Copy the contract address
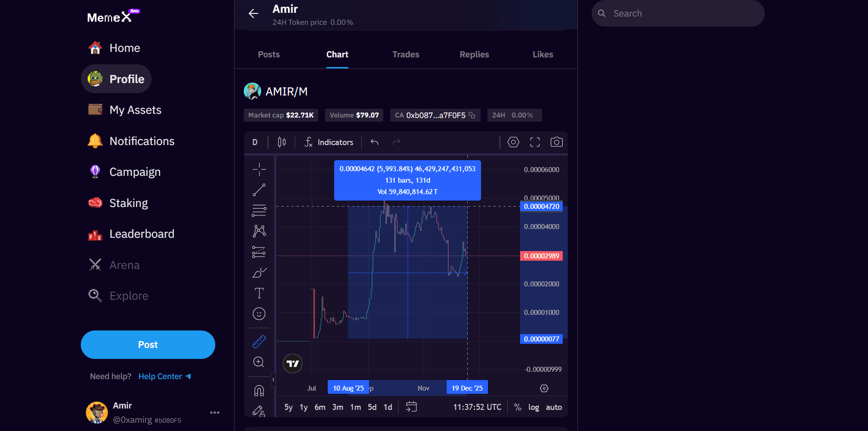 (472, 115)
